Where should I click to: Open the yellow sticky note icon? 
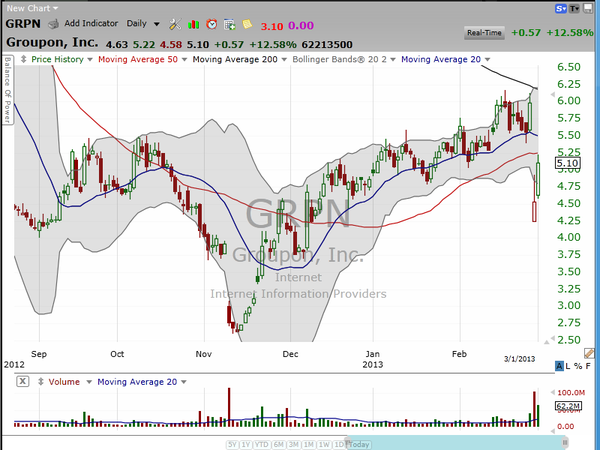click(x=247, y=24)
